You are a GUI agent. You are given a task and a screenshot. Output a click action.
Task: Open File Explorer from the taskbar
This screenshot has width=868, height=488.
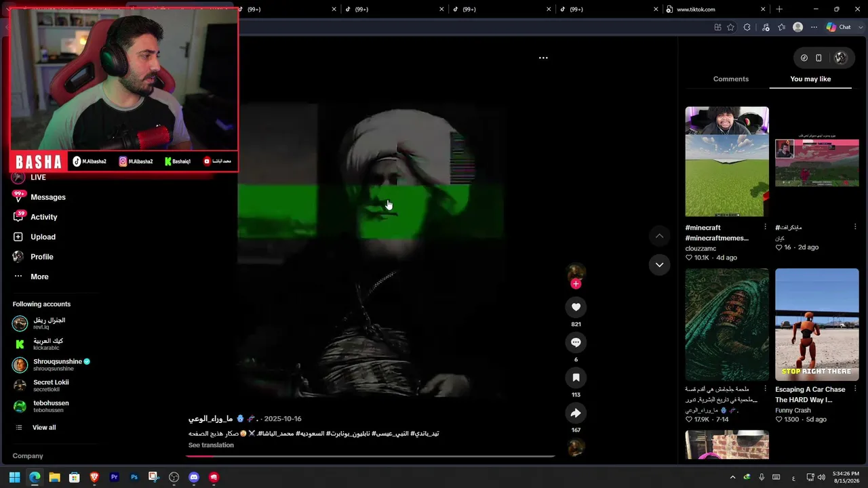tap(54, 477)
